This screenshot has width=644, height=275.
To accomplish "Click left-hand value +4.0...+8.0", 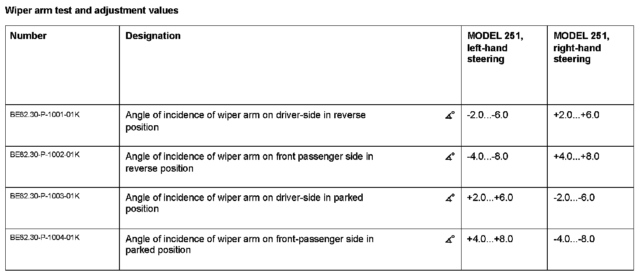I will tap(490, 239).
